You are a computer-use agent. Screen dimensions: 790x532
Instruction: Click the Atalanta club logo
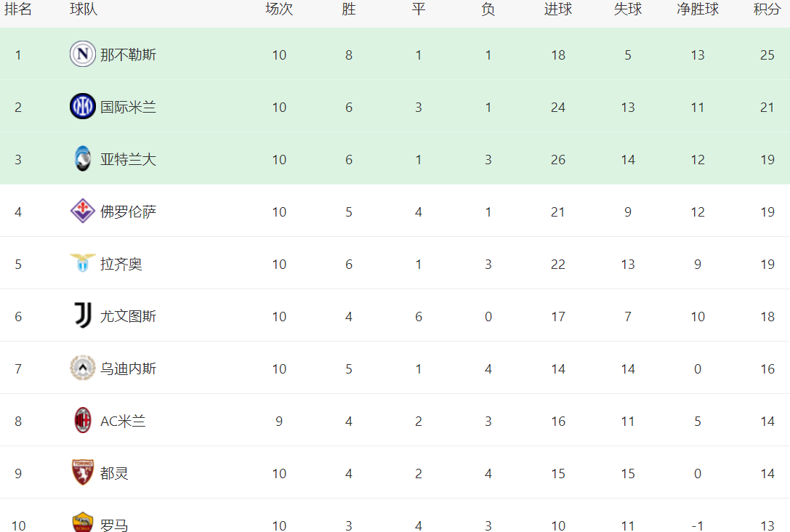pos(83,159)
